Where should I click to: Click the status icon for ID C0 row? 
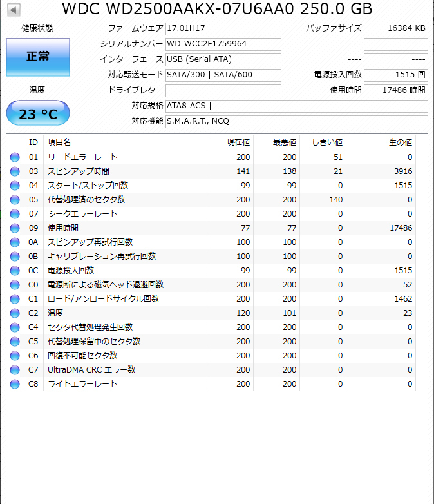tap(15, 285)
